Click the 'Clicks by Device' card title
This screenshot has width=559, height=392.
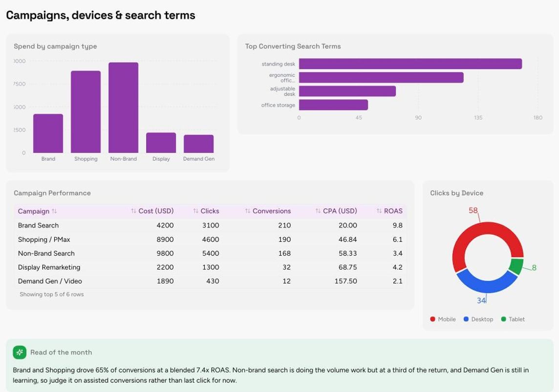[457, 193]
